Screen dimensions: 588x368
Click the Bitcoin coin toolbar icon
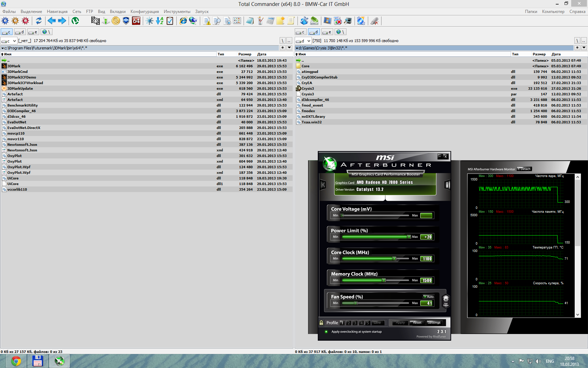tap(116, 21)
